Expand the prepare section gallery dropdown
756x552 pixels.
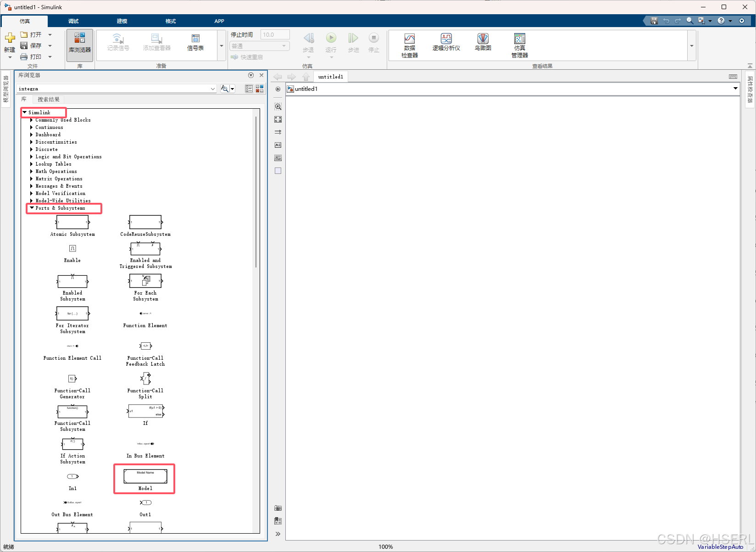click(222, 46)
